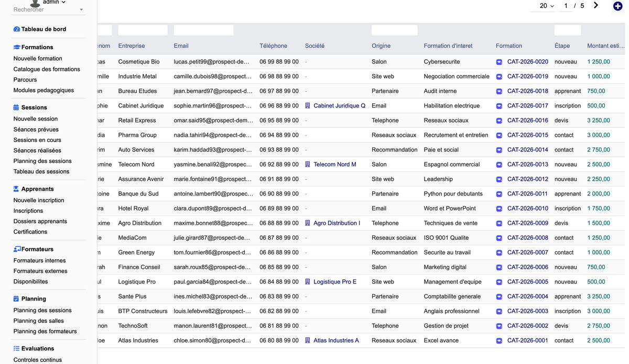Open Planning des salles menu item
629x364 pixels.
pos(39,321)
